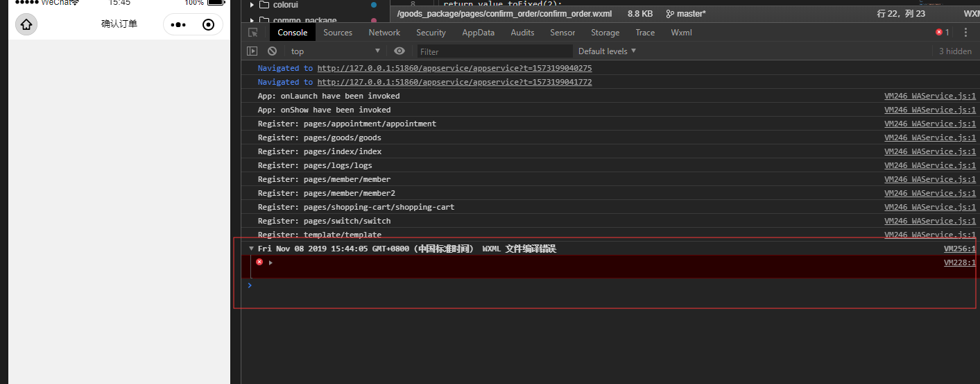Open the top context selector dropdown
The width and height of the screenshot is (980, 384).
tap(336, 51)
